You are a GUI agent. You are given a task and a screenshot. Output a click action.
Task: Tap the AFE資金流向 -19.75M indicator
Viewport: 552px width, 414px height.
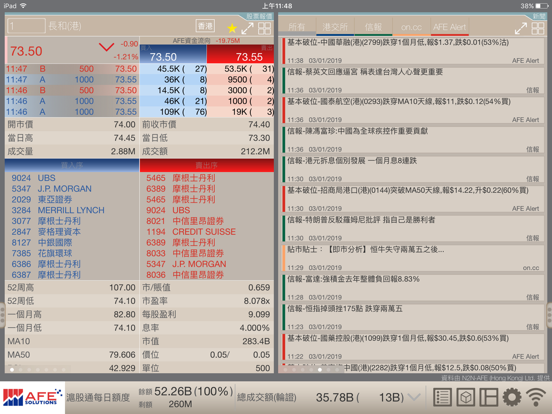point(206,41)
